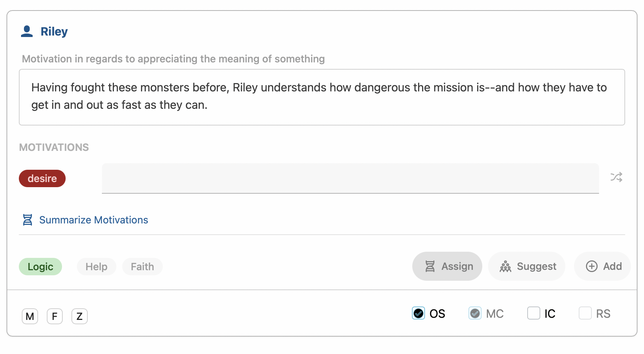Click the Riley person icon
Image resolution: width=644 pixels, height=354 pixels.
point(27,32)
